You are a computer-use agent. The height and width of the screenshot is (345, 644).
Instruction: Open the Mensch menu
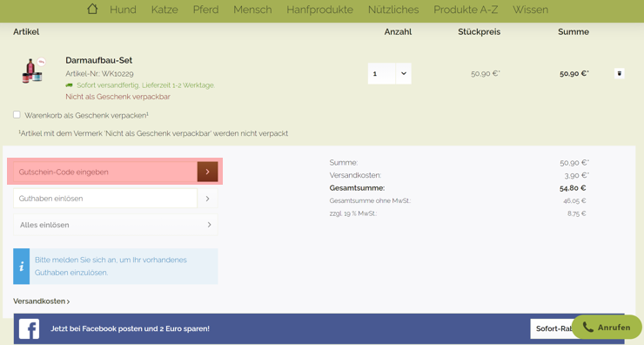pos(252,10)
